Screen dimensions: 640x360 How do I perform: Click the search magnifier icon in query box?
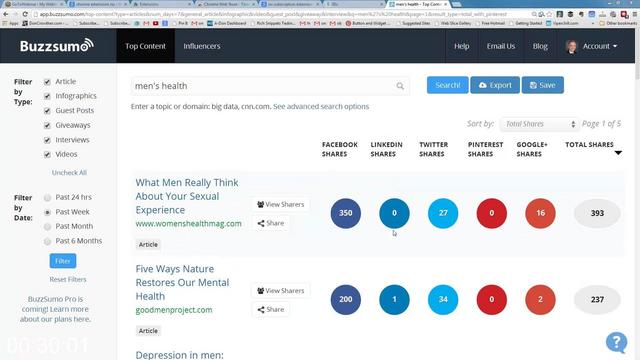(x=400, y=86)
